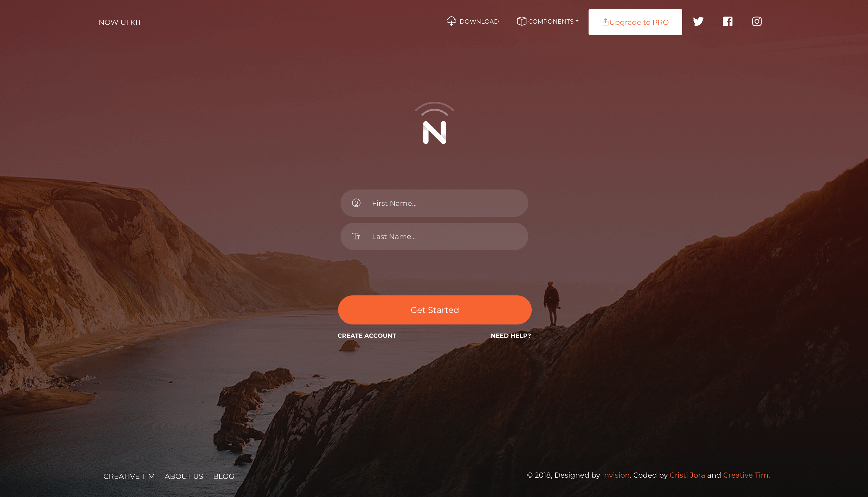Click the Get Started button
This screenshot has width=868, height=497.
click(x=435, y=310)
